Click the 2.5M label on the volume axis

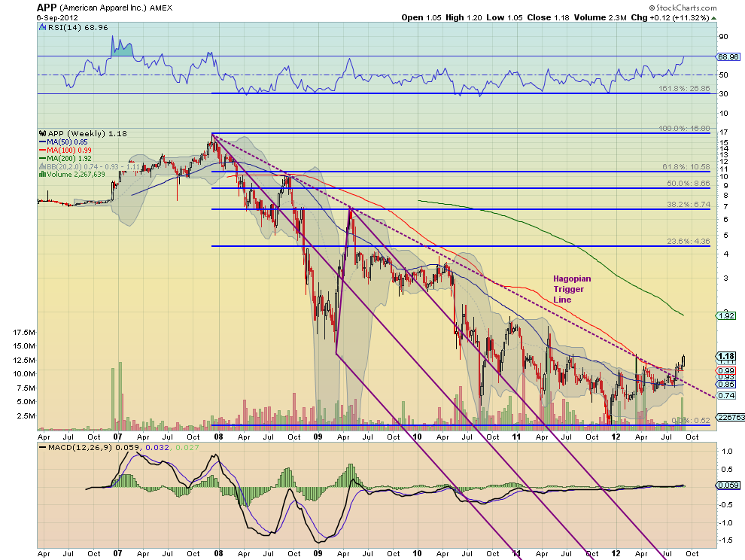click(x=26, y=416)
